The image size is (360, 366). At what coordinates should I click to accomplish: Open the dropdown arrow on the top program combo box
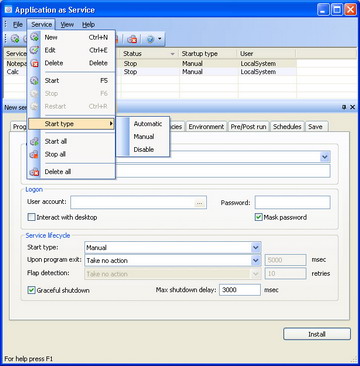pyautogui.click(x=325, y=157)
